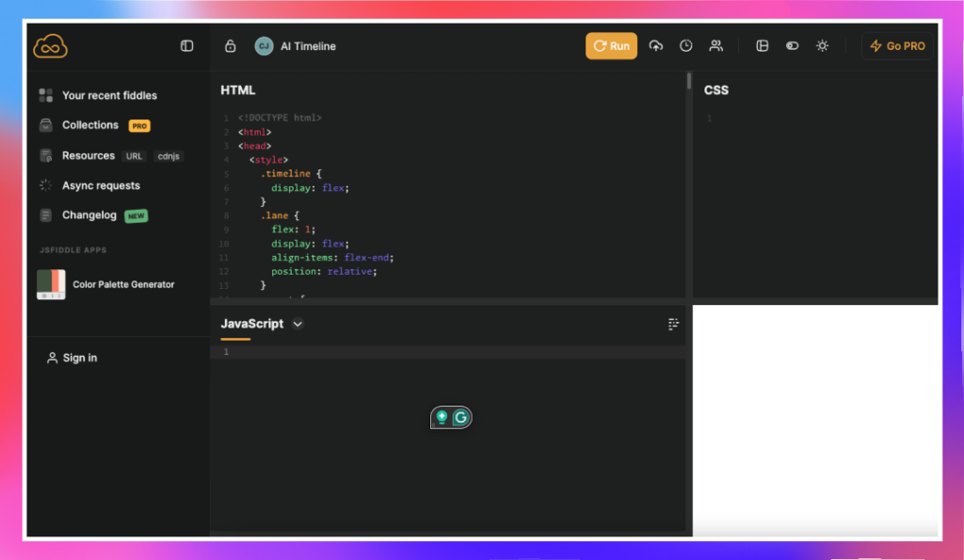Open the Collections menu item
This screenshot has height=560, width=964.
click(x=90, y=125)
